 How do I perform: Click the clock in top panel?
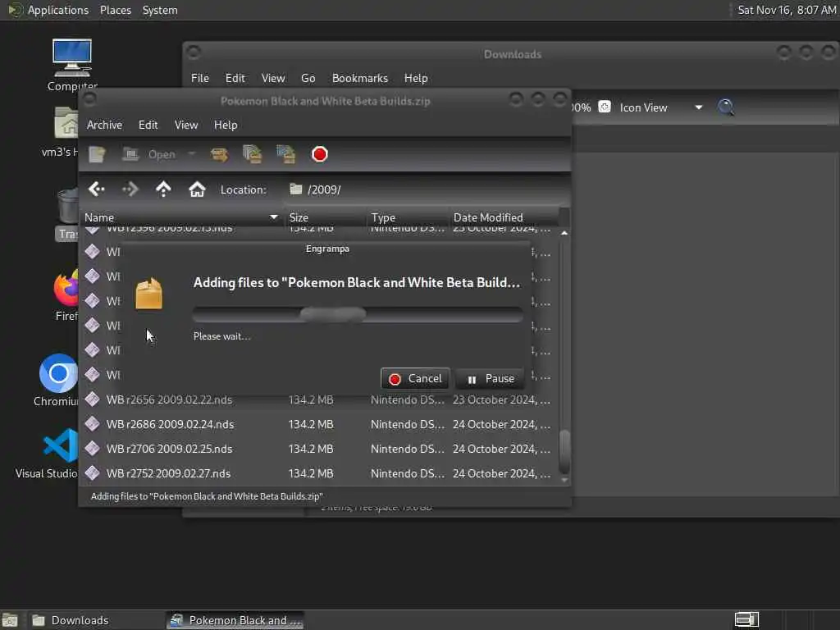tap(787, 10)
